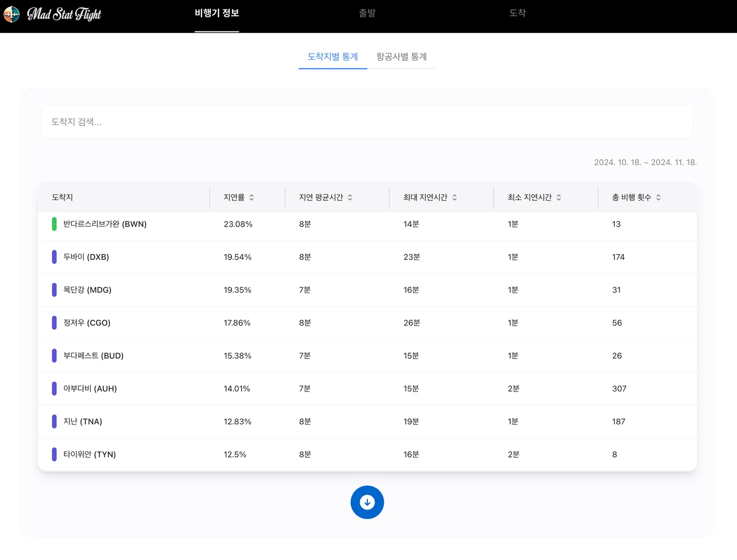This screenshot has width=737, height=560.
Task: Click the date range 2024. 10. 18. ~ 2024. 11. 18.
Action: coord(645,162)
